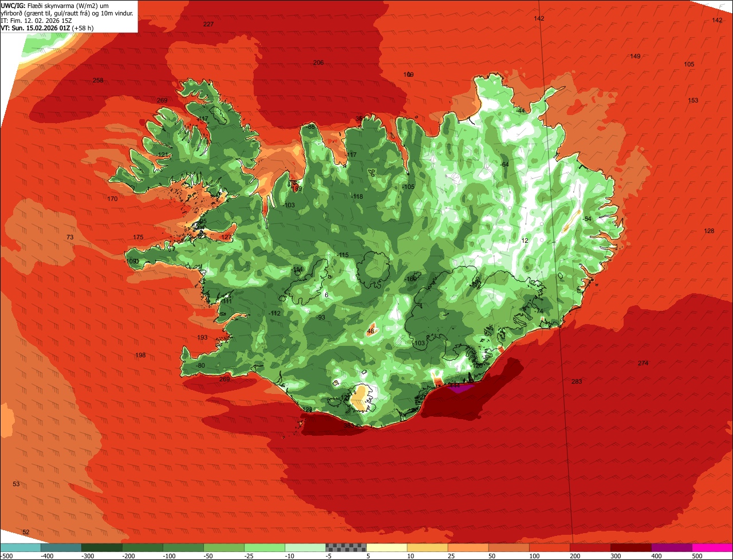Choose the dark maroon 300 to 400 swatch
Image resolution: width=733 pixels, height=560 pixels.
[630, 547]
